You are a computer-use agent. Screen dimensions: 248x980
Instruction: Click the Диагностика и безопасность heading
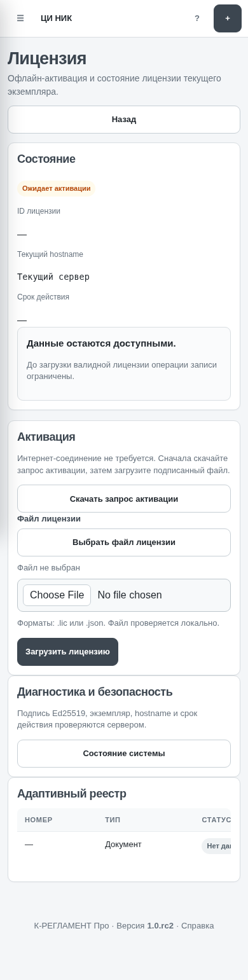95,692
